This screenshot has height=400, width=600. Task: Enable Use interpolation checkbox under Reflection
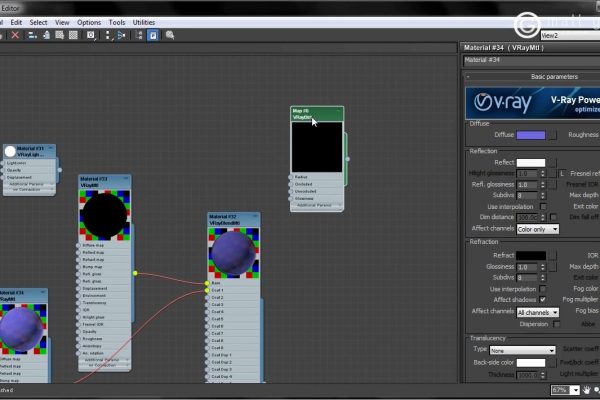click(543, 206)
